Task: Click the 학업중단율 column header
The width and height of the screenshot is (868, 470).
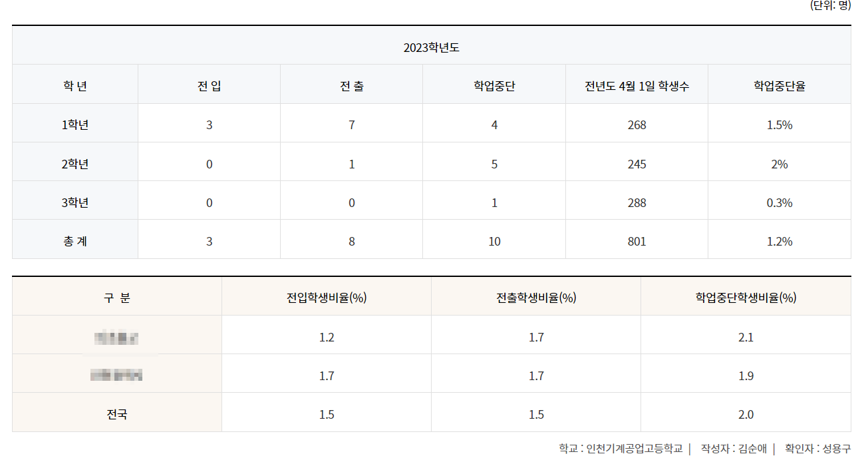Action: click(x=778, y=84)
